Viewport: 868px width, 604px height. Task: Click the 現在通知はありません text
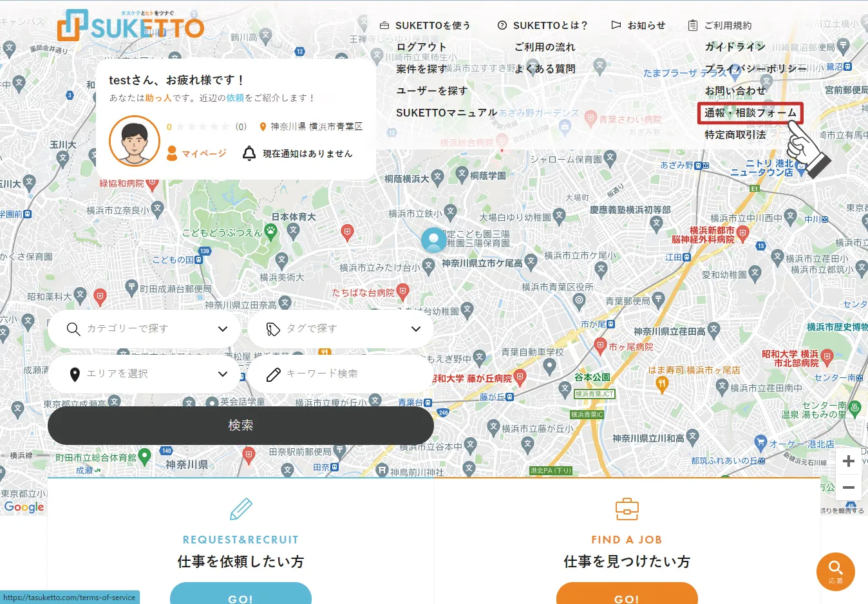pos(308,153)
